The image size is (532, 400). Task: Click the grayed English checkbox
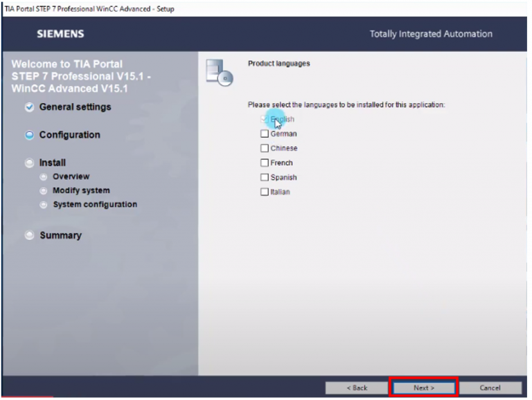(x=264, y=119)
